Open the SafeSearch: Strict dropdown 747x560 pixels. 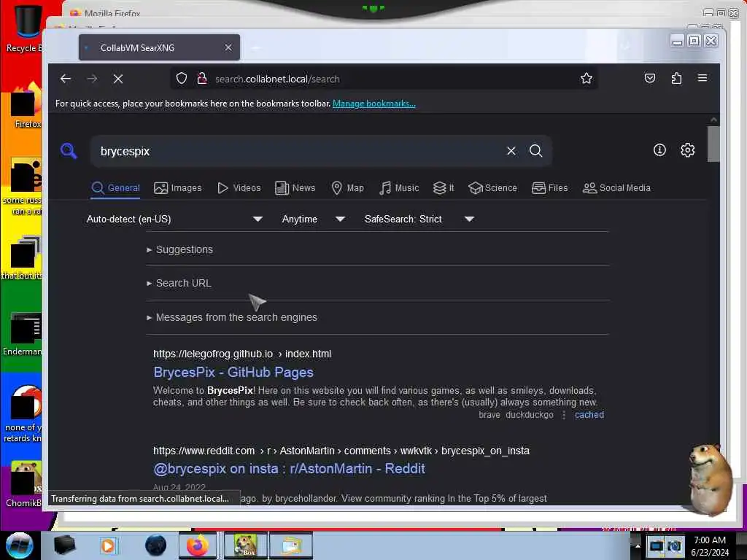(419, 219)
